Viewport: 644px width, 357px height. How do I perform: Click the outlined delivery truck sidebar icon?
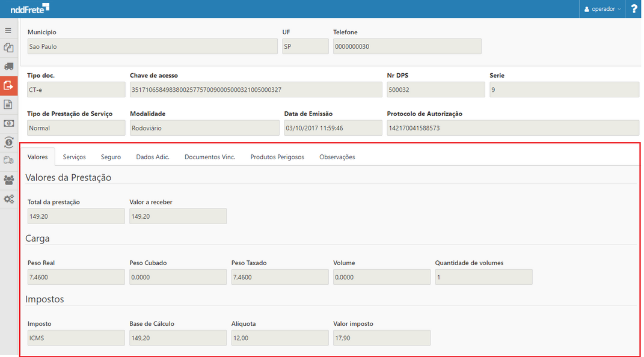8,160
